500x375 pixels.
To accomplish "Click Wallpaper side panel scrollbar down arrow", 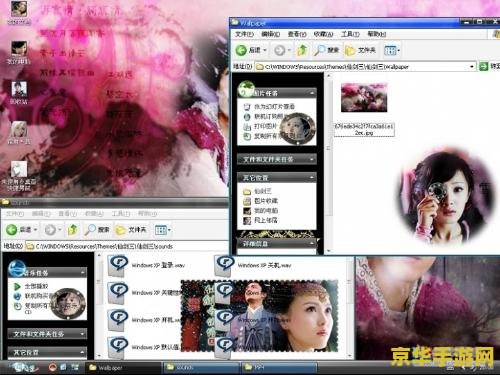I will click(x=328, y=251).
